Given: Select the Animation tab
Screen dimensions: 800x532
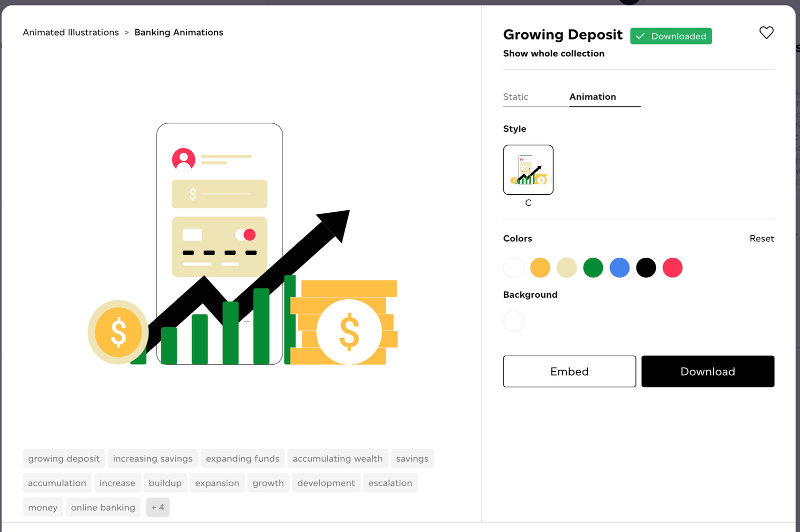Looking at the screenshot, I should (x=592, y=96).
